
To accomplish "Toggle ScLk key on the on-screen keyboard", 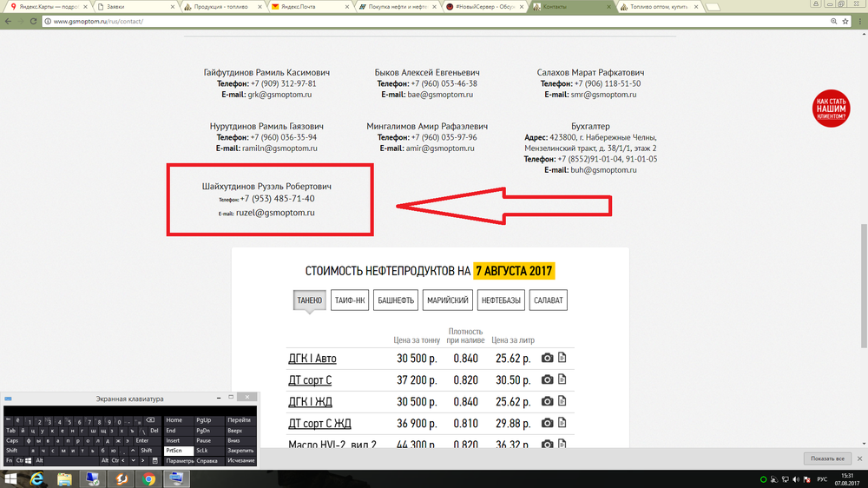I will click(x=203, y=451).
